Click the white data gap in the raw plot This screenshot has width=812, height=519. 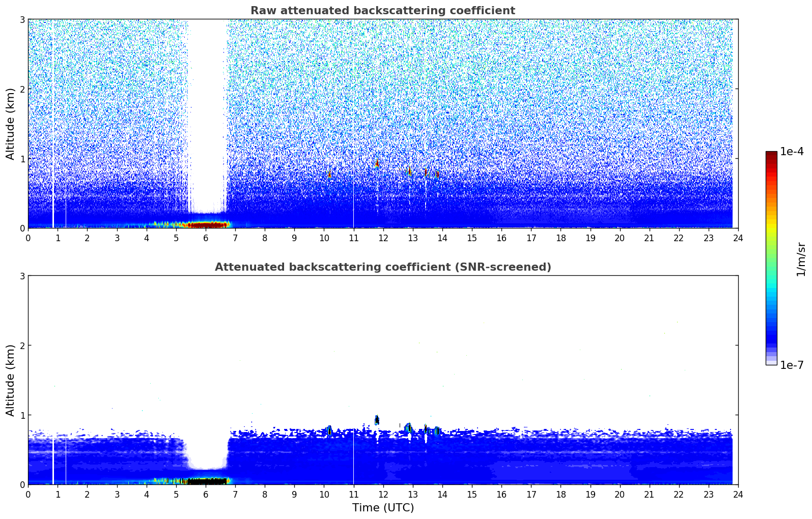[x=207, y=116]
